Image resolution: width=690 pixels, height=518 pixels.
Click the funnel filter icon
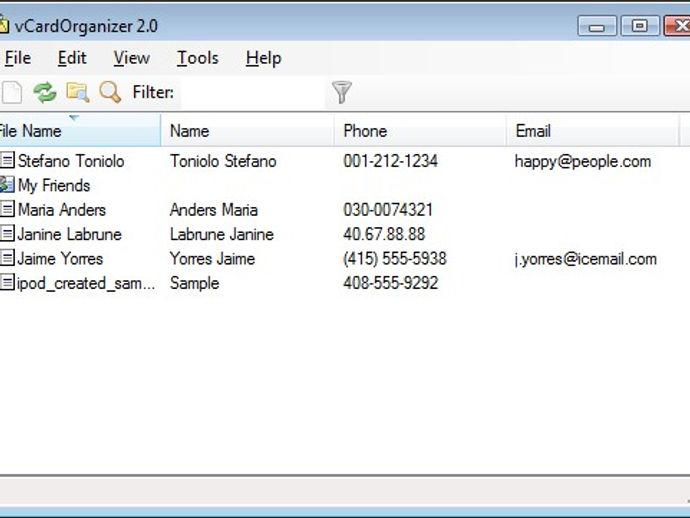pyautogui.click(x=341, y=92)
